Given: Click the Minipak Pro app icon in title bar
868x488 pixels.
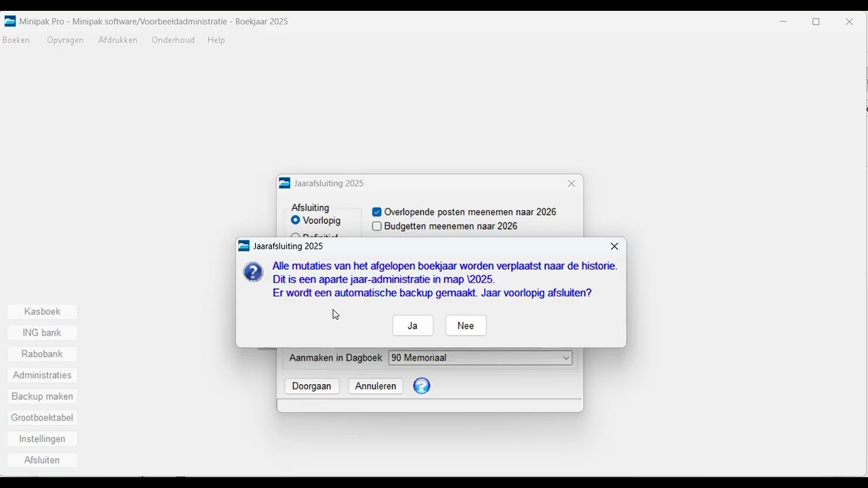Looking at the screenshot, I should [10, 22].
